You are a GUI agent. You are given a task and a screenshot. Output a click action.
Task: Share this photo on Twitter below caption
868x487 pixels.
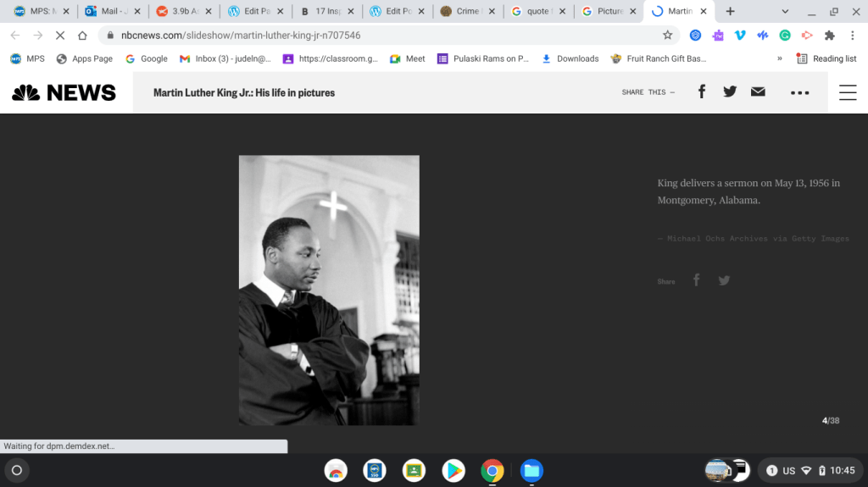pos(724,280)
